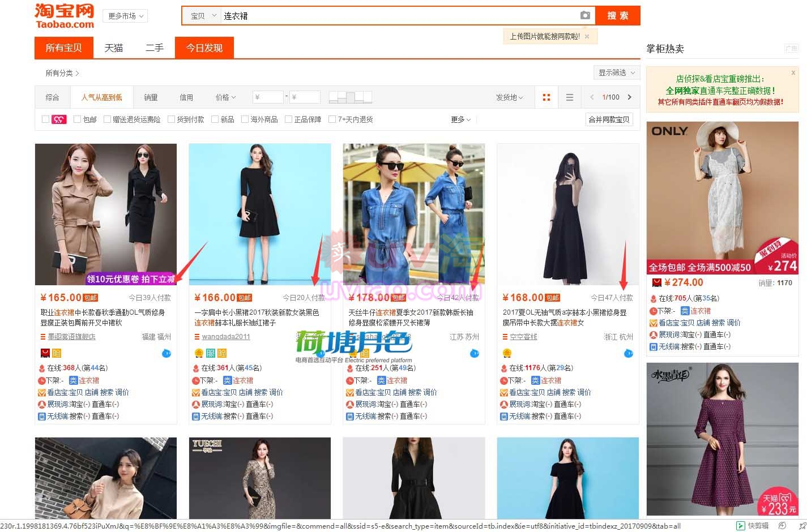Expand the 显示筛选 filter panel
Screen dimensions: 807x532
tap(617, 72)
